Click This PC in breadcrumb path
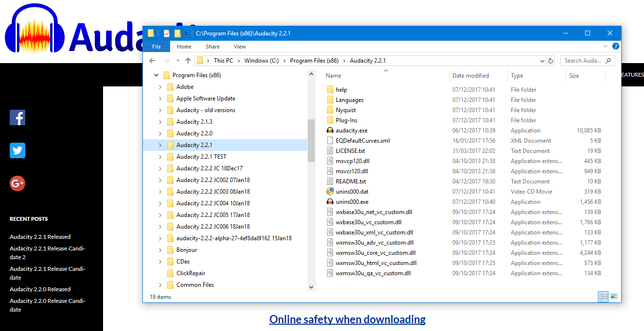The height and width of the screenshot is (331, 644). point(224,61)
